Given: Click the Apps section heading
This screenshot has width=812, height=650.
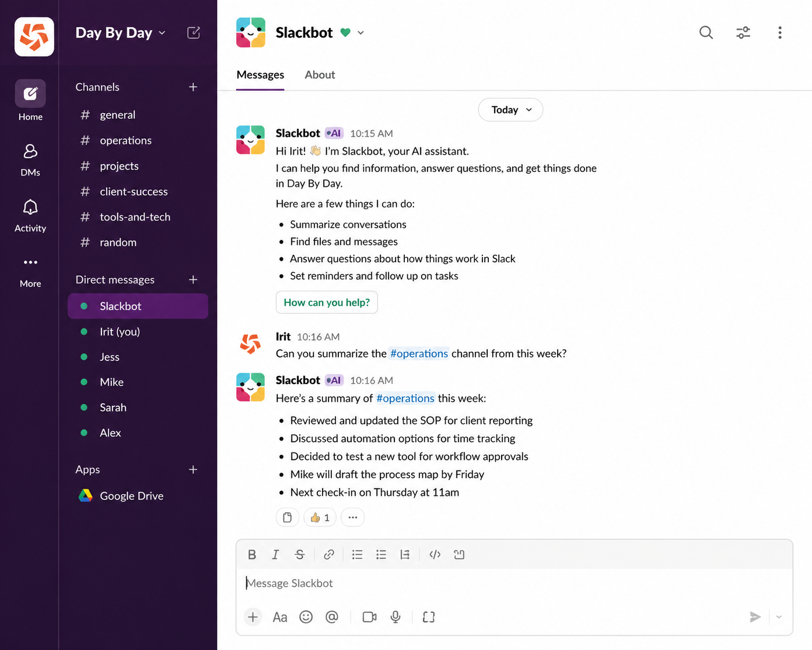Looking at the screenshot, I should tap(87, 469).
